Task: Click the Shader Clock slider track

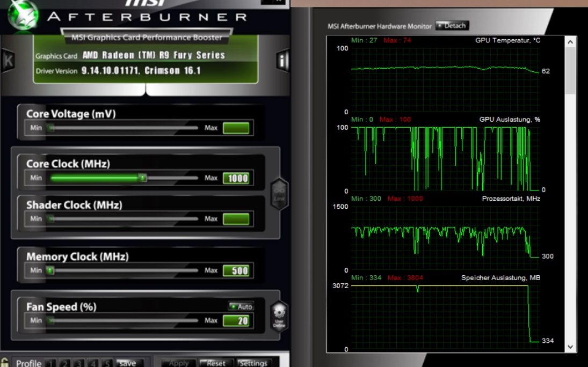Action: [124, 218]
